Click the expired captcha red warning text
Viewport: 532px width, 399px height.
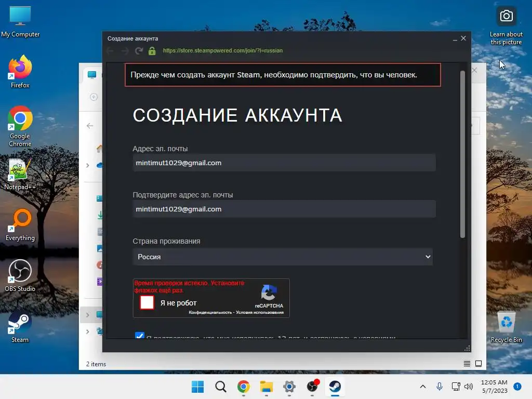point(189,287)
